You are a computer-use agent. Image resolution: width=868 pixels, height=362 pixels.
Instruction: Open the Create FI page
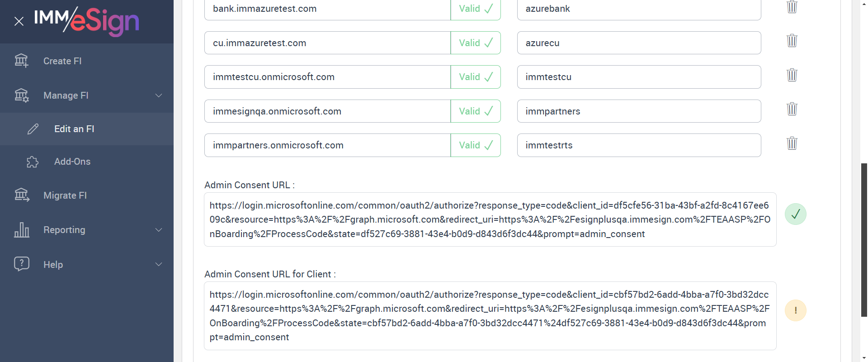tap(62, 61)
